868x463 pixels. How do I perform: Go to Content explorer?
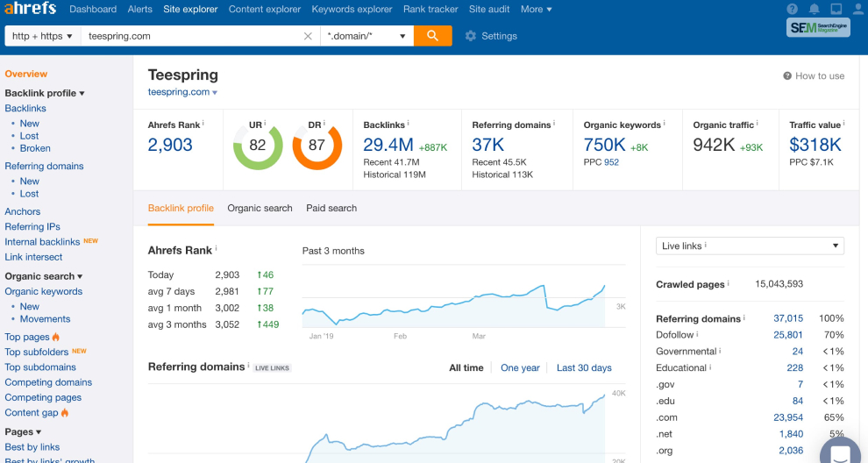[x=265, y=10]
